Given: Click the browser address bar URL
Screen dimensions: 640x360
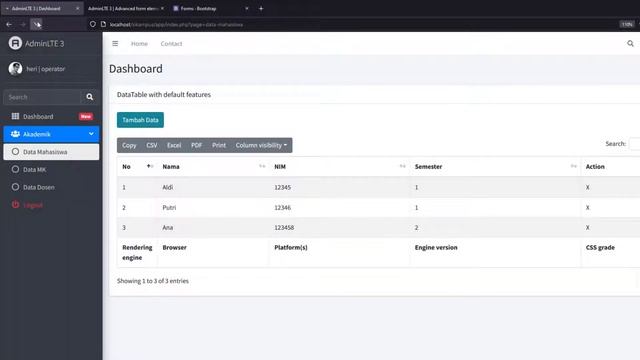Looking at the screenshot, I should tap(176, 24).
